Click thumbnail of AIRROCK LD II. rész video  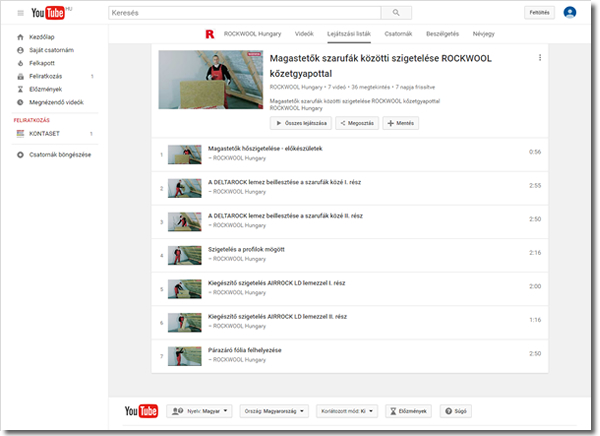pyautogui.click(x=185, y=323)
